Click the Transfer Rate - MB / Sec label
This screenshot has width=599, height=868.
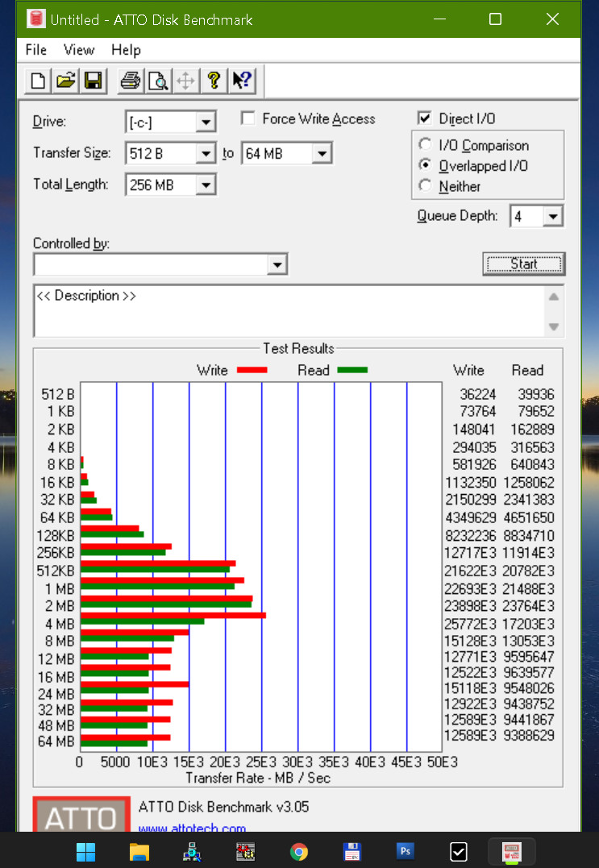click(258, 778)
